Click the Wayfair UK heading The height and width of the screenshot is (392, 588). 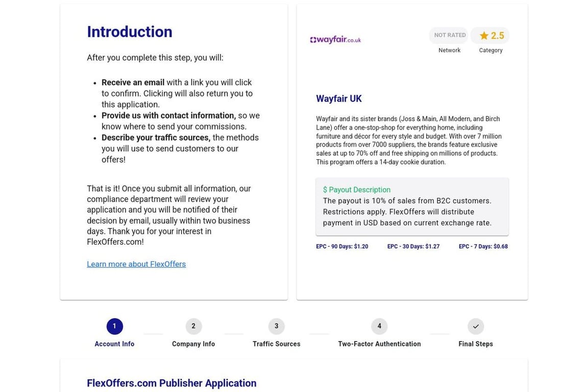click(339, 99)
